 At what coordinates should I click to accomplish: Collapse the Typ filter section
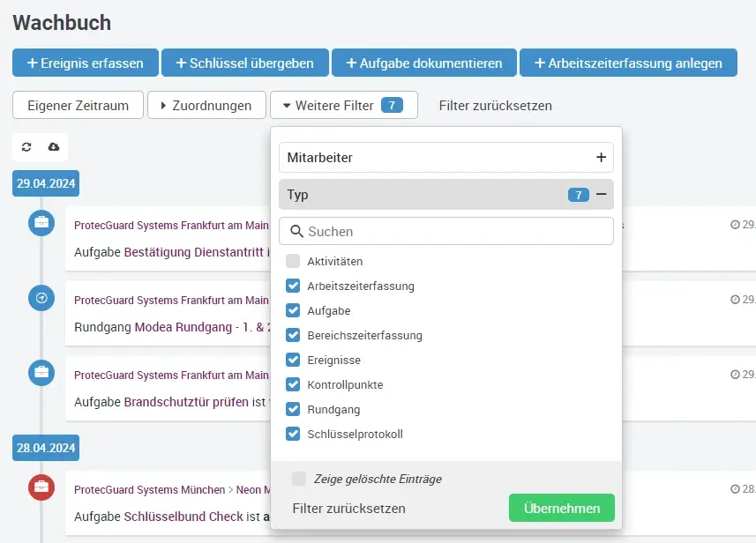(601, 195)
